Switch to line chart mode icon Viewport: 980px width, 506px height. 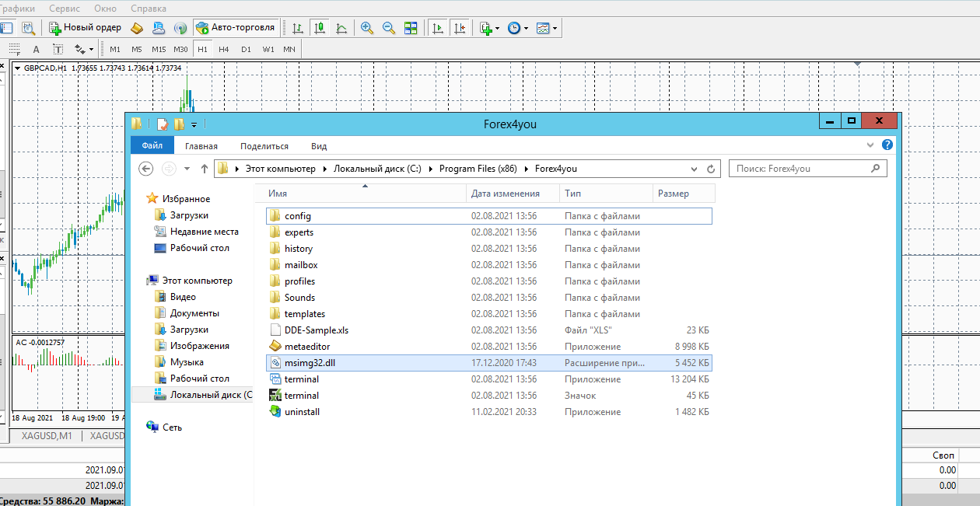(x=341, y=28)
